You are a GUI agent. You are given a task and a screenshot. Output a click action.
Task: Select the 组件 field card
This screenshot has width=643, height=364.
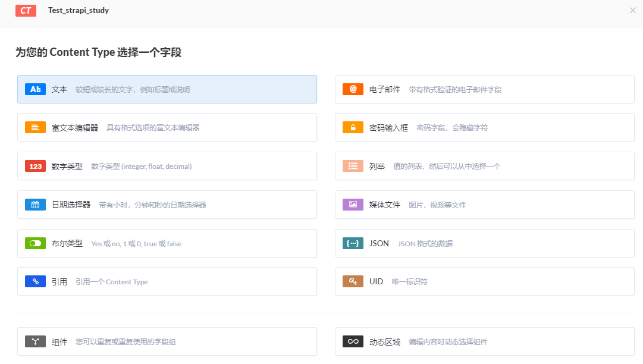coord(167,341)
